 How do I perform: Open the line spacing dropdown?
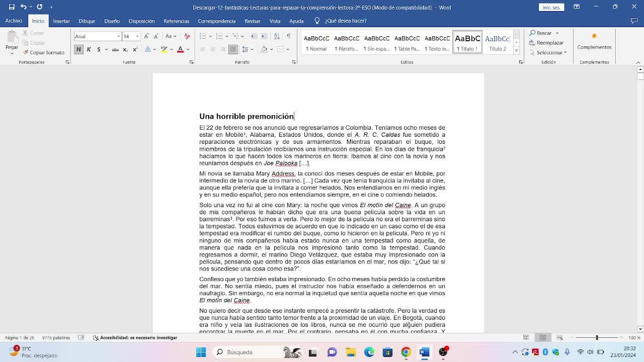coord(248,49)
